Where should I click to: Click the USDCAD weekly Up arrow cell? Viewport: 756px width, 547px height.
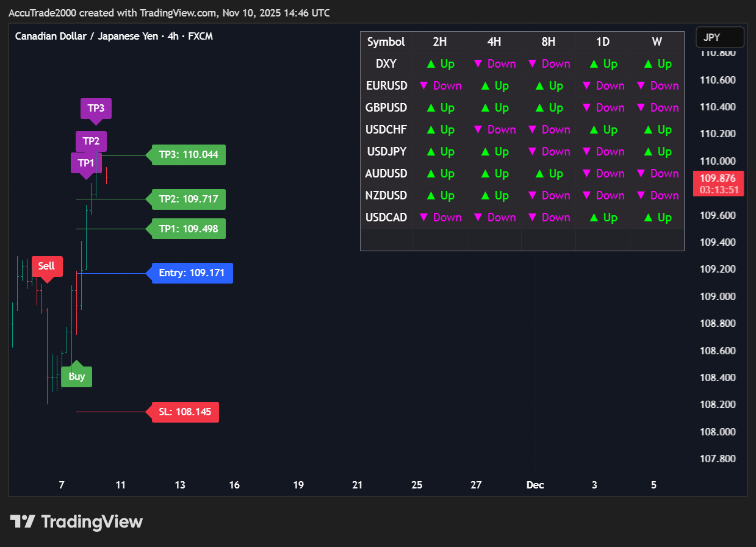tap(657, 218)
